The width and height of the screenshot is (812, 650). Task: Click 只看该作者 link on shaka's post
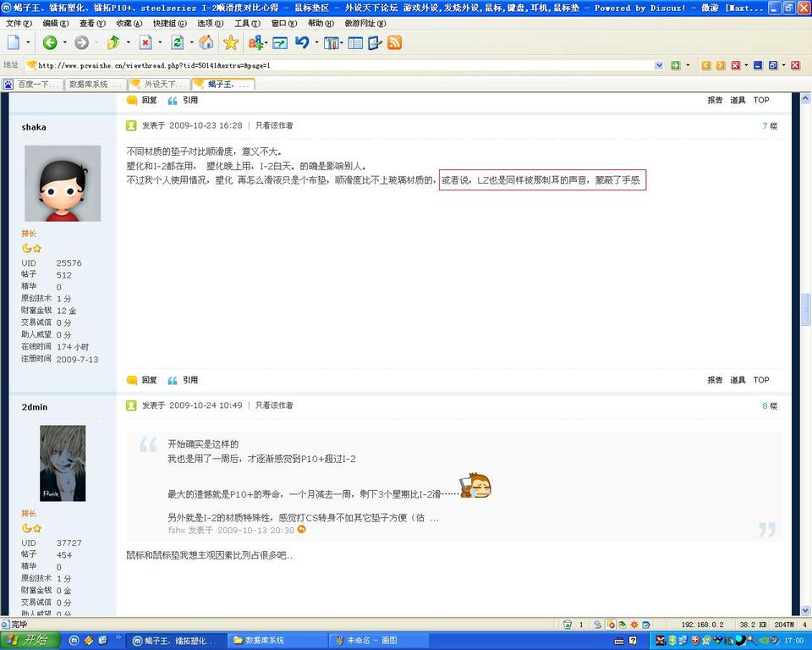(x=274, y=125)
